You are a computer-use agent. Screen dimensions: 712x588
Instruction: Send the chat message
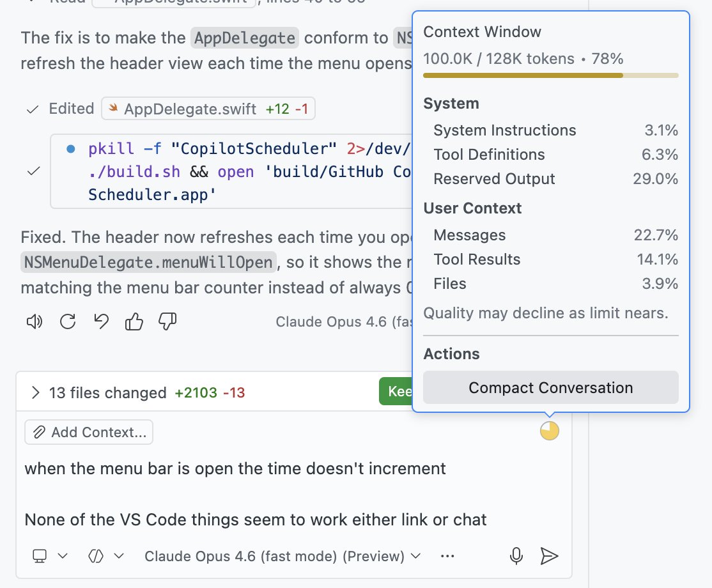(549, 556)
